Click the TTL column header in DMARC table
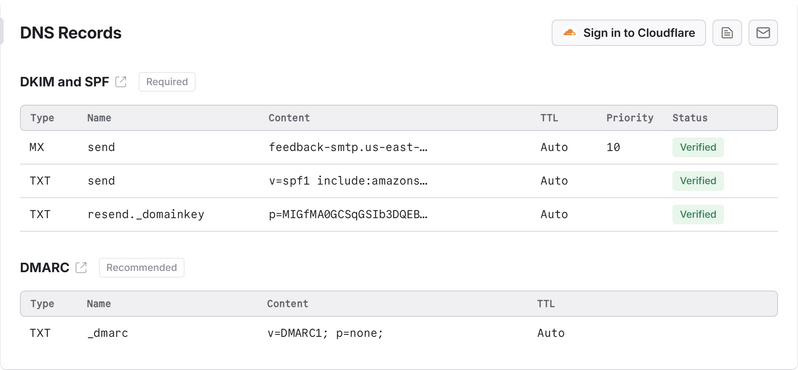Viewport: 798px width, 370px height. 546,304
